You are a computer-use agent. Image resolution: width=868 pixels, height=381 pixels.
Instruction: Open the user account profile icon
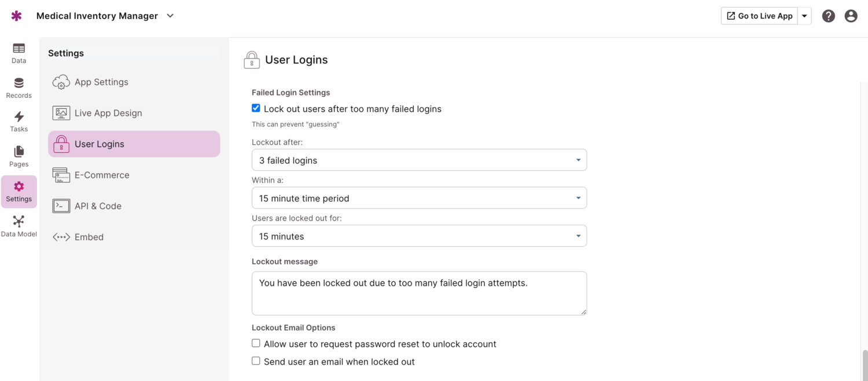850,16
